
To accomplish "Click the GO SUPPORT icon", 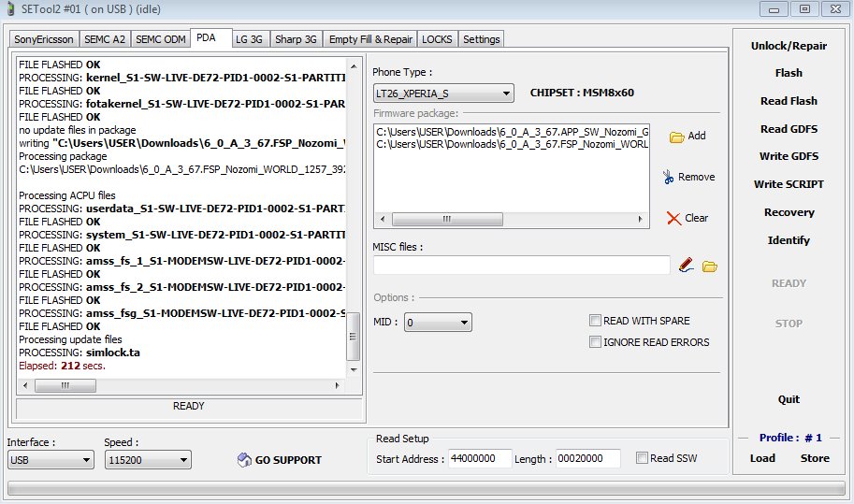I will click(x=244, y=460).
